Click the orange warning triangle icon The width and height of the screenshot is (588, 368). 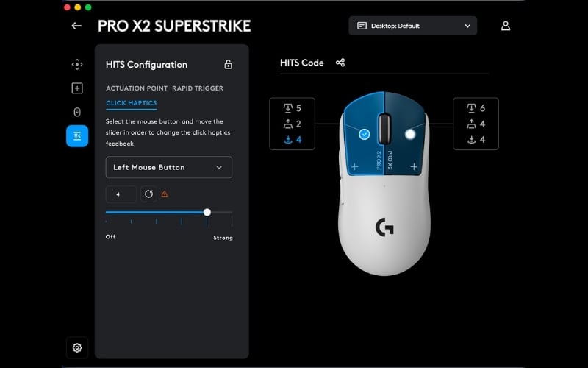[x=165, y=194]
